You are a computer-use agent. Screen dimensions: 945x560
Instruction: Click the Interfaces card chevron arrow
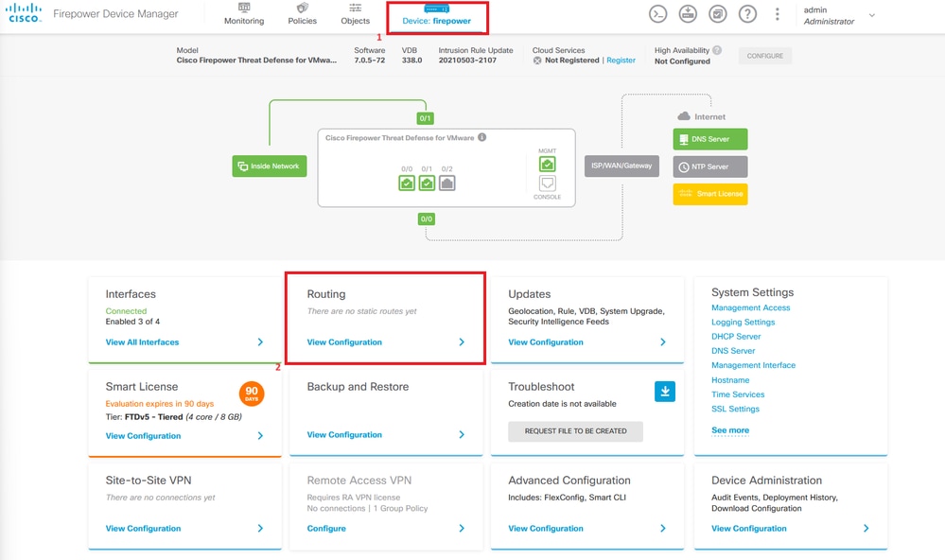[x=260, y=341]
